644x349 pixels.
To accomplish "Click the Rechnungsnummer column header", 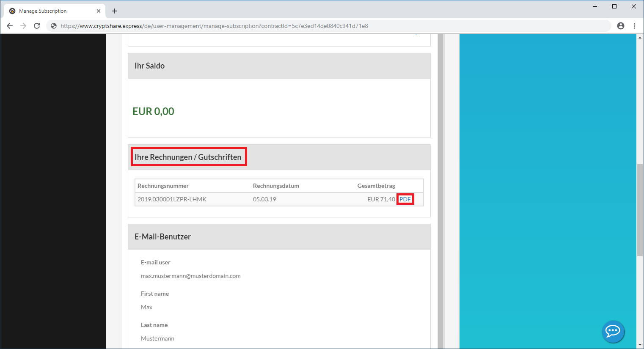I will [163, 186].
